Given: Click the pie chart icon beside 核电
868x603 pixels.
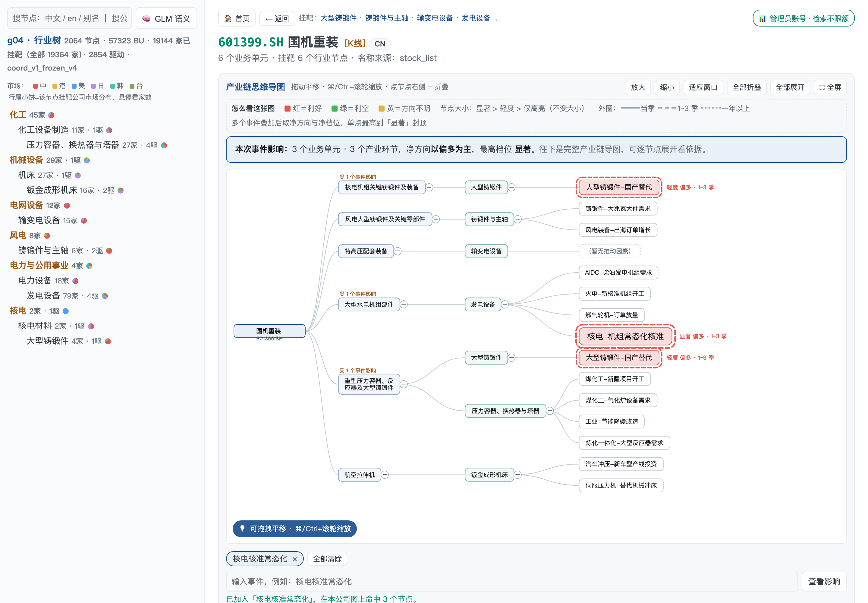Looking at the screenshot, I should [66, 311].
